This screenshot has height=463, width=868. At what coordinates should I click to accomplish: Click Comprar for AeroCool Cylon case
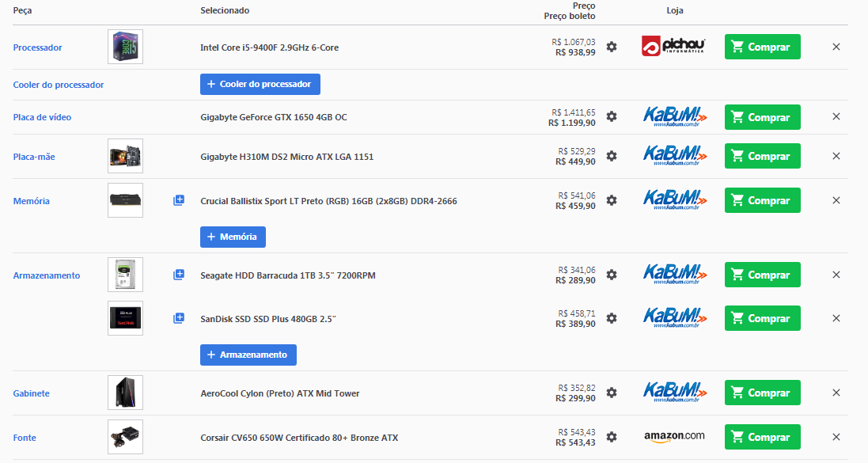(762, 393)
